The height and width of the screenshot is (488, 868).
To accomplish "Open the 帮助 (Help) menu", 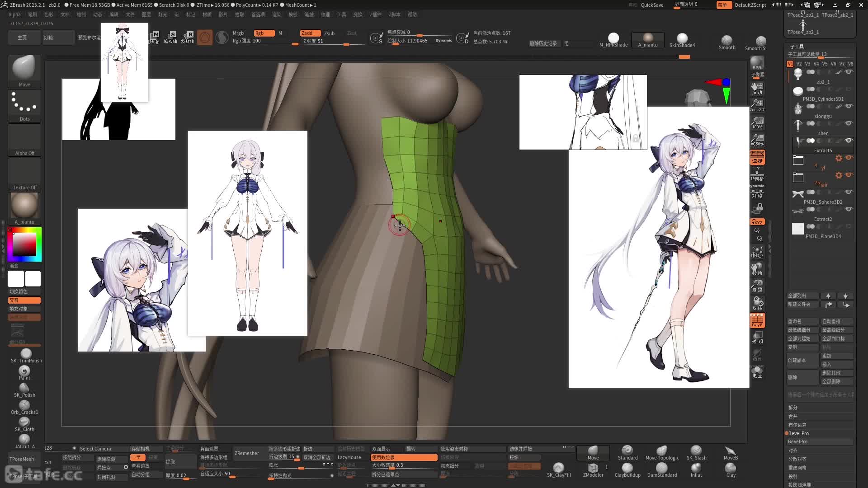I will tap(412, 14).
